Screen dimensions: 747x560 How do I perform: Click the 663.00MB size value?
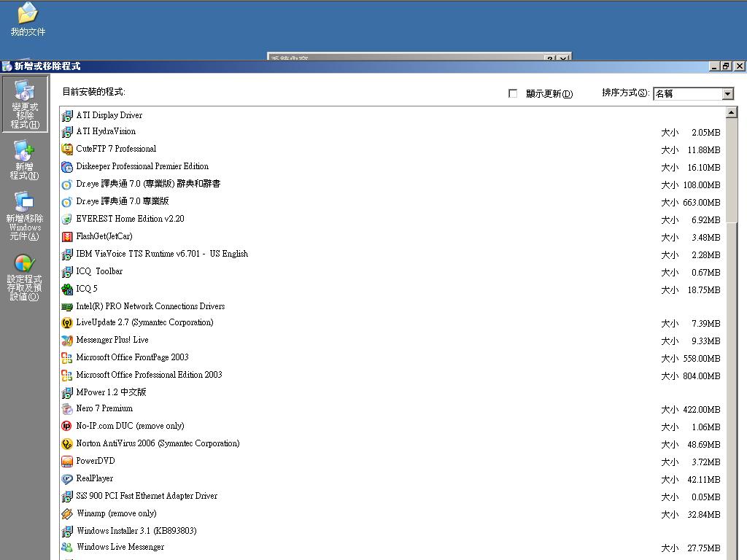point(701,203)
